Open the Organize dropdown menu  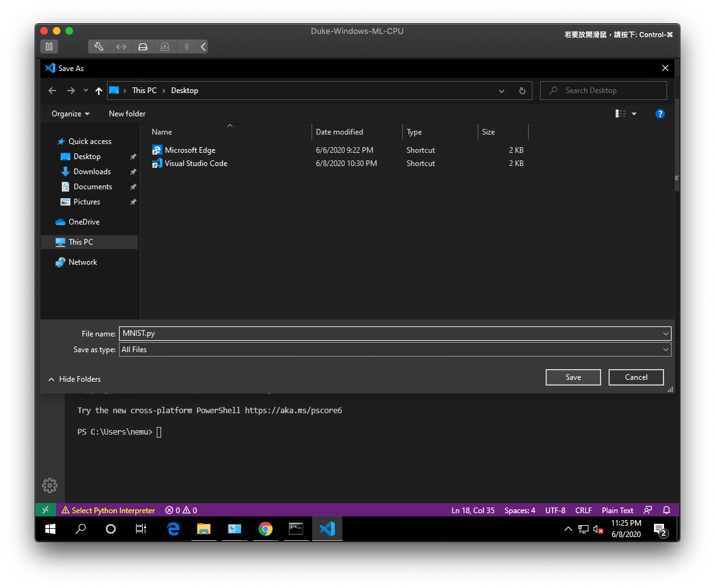70,113
